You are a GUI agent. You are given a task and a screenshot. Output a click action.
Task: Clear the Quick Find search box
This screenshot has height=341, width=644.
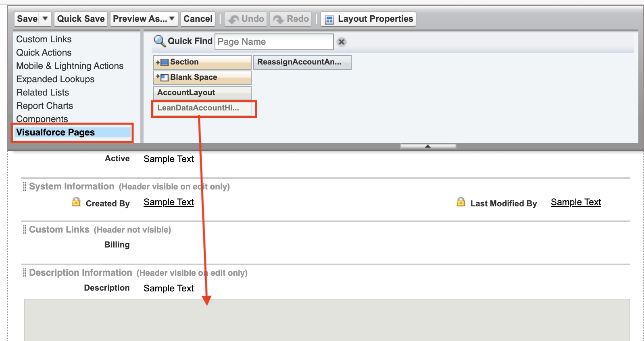[x=342, y=42]
